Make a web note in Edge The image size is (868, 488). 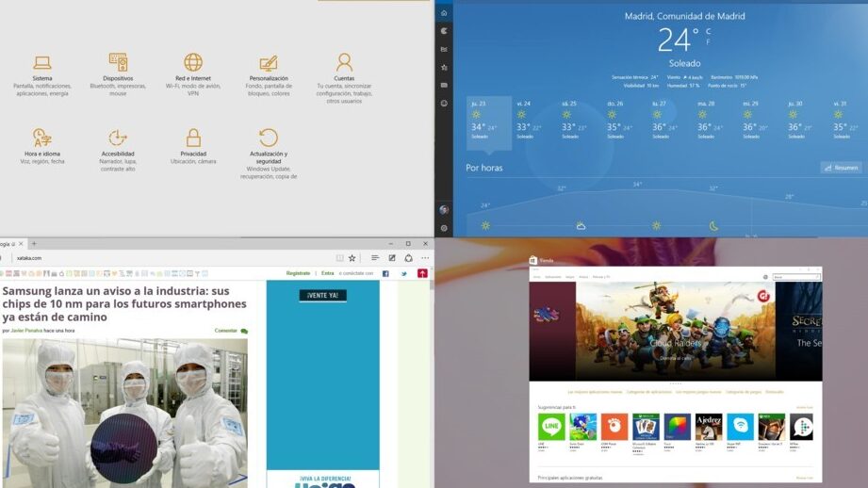pos(392,258)
